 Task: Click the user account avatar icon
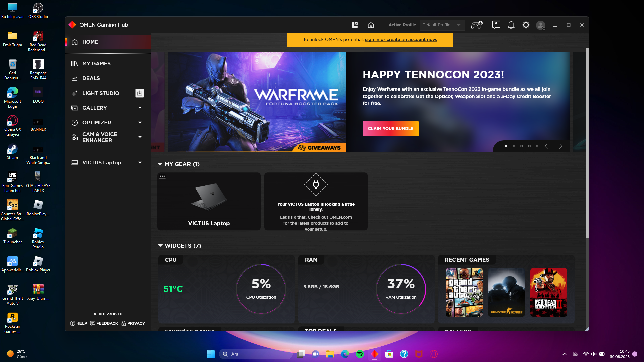(x=540, y=25)
